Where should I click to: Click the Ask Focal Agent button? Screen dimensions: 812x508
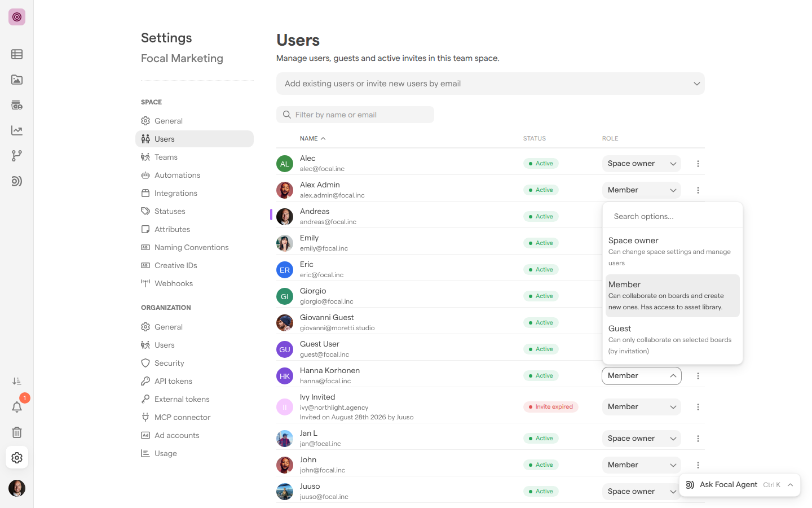740,485
